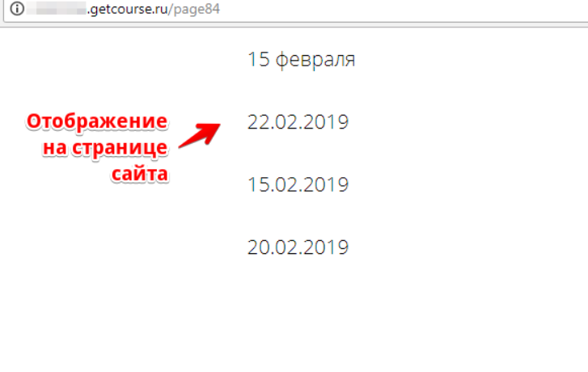Click the getcourse.ru domain text
The height and width of the screenshot is (372, 588).
pos(127,10)
